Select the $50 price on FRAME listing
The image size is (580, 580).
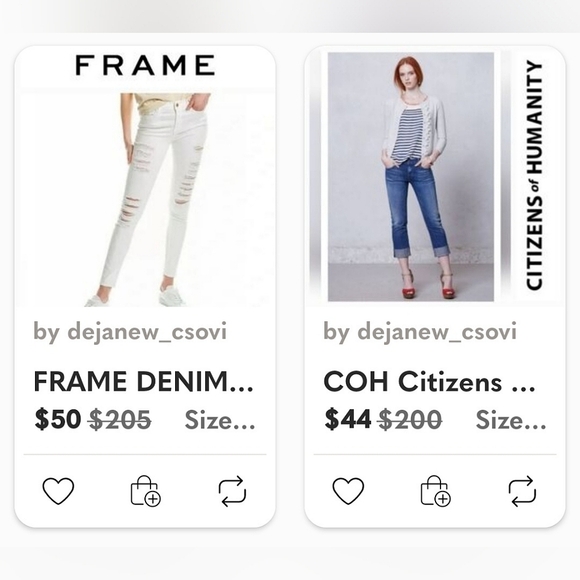[x=58, y=420]
